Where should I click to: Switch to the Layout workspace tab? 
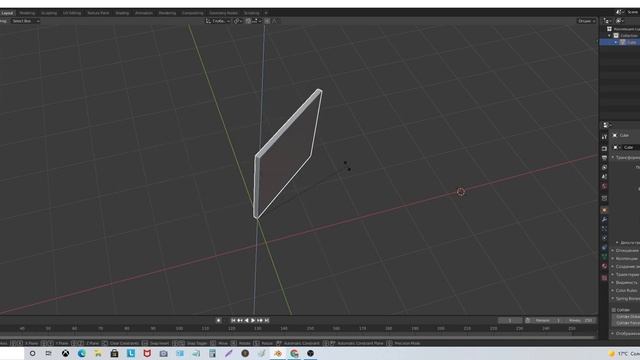7,13
